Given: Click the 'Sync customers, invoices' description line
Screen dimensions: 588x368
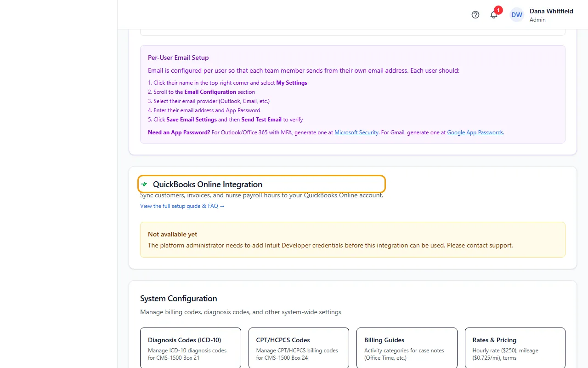Looking at the screenshot, I should 261,195.
